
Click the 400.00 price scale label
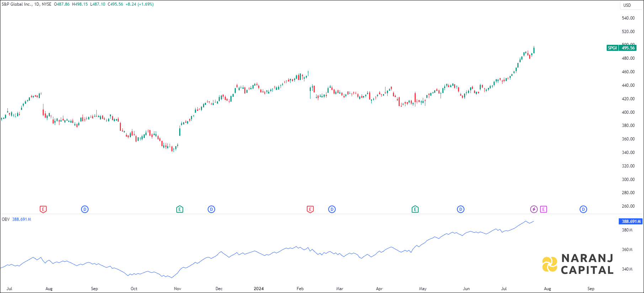coord(628,112)
